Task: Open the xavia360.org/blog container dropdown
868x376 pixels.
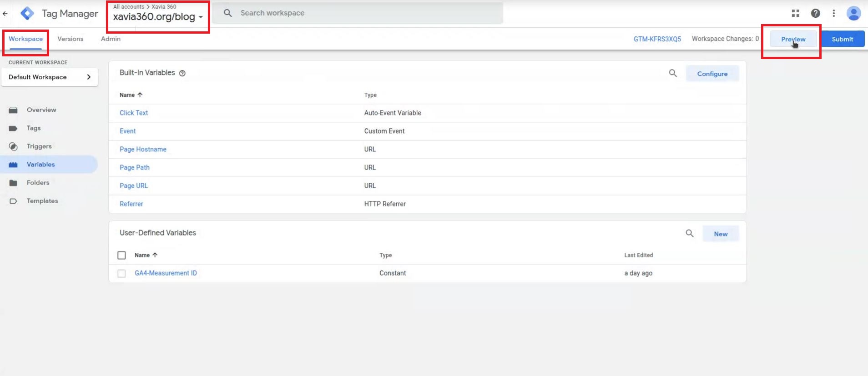Action: click(x=158, y=17)
